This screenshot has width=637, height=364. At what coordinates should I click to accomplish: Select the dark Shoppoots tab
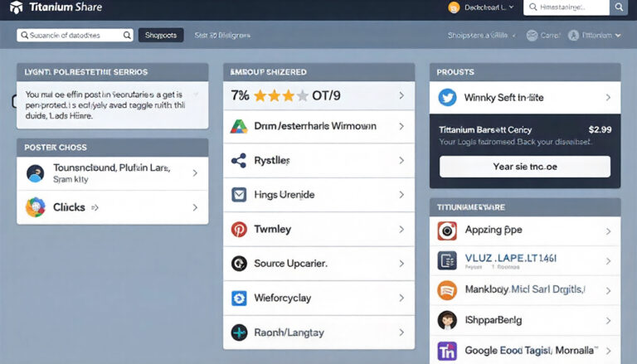tap(161, 36)
